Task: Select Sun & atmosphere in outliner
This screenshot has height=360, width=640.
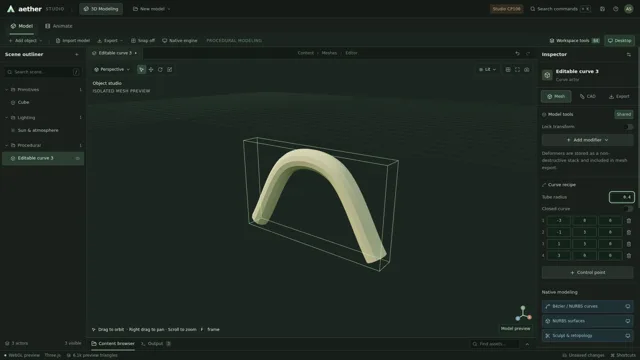Action: coord(43,130)
